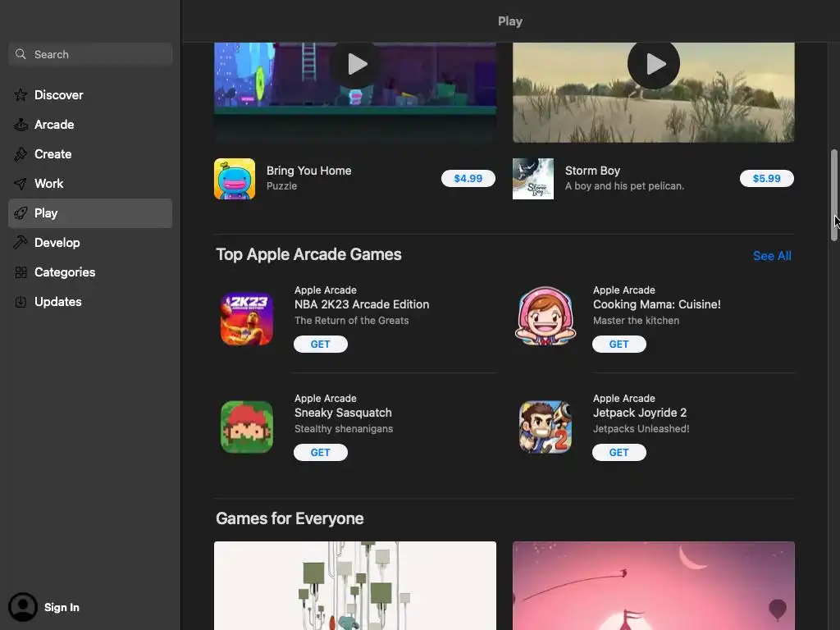
Task: Click the Develop hammer icon
Action: pos(21,243)
